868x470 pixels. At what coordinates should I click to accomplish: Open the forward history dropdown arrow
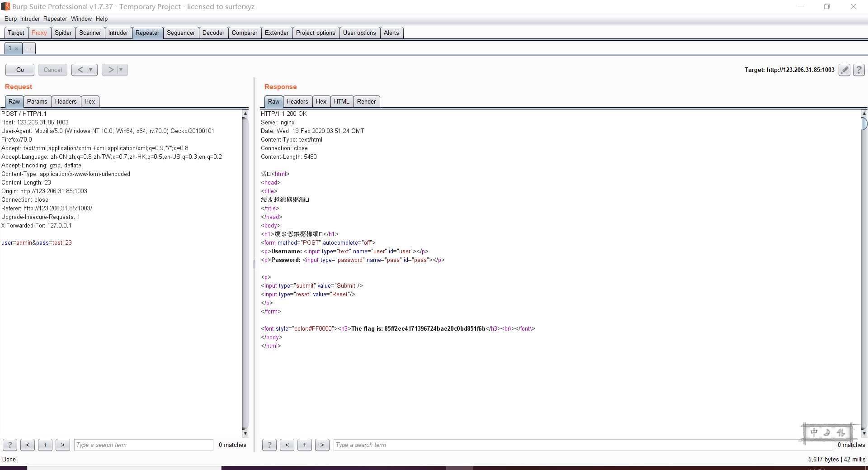[x=121, y=70]
